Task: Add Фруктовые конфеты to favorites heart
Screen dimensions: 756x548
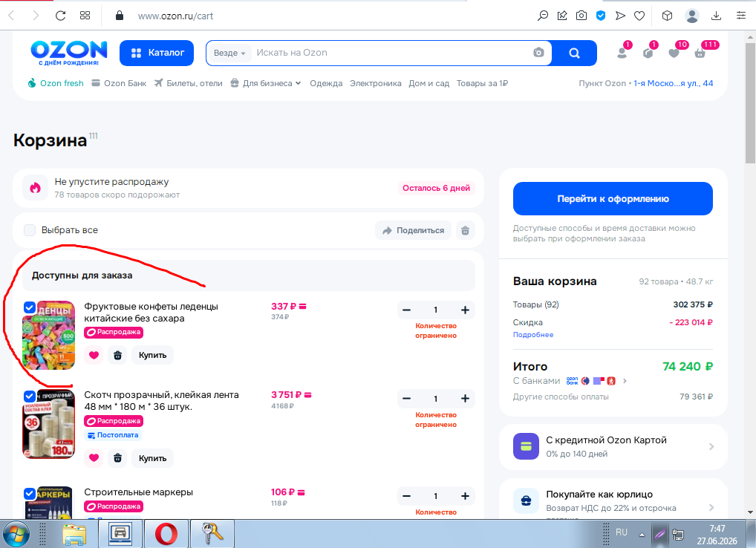Action: [x=94, y=355]
